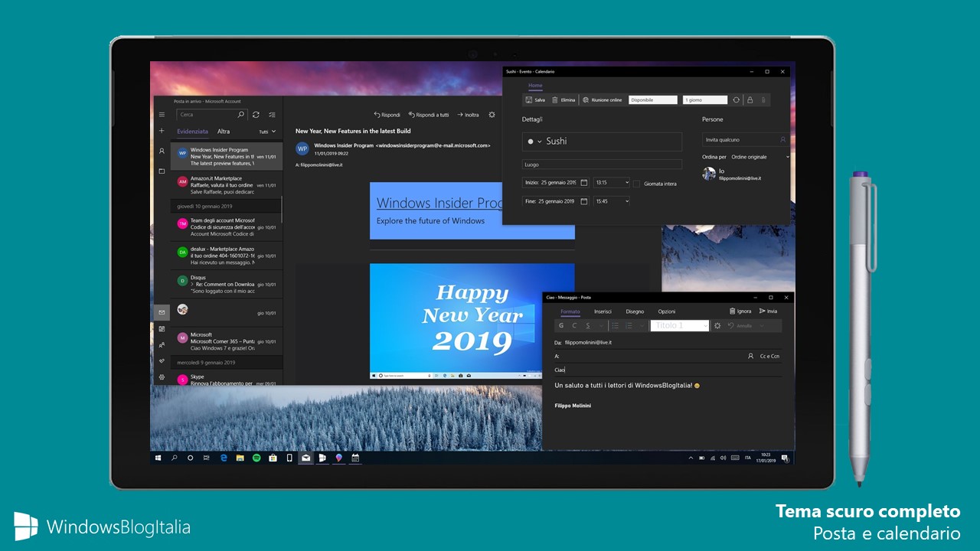Click the contact picker icon in Invita qualcuno
The height and width of the screenshot is (551, 980).
coord(782,140)
